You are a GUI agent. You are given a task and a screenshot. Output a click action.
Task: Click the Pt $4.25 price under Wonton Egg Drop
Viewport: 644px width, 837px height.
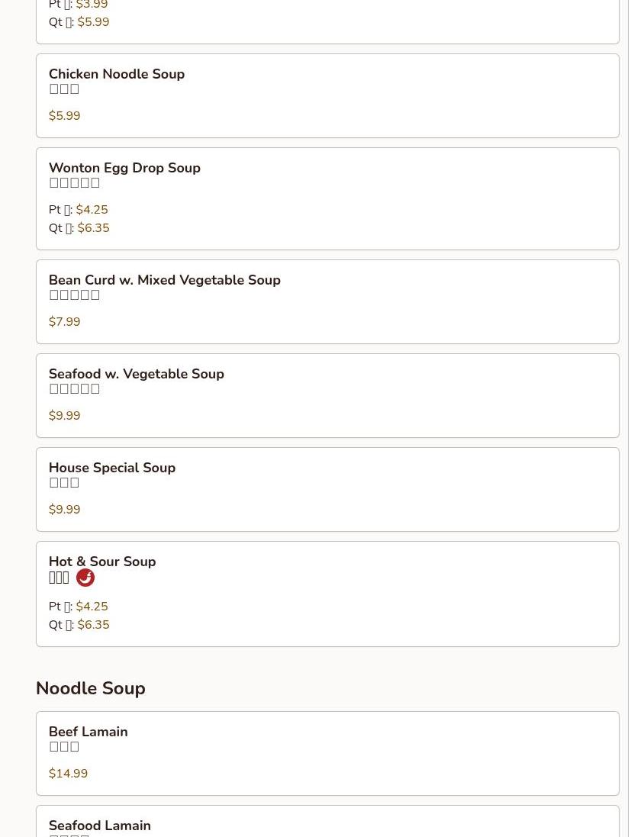tap(92, 210)
